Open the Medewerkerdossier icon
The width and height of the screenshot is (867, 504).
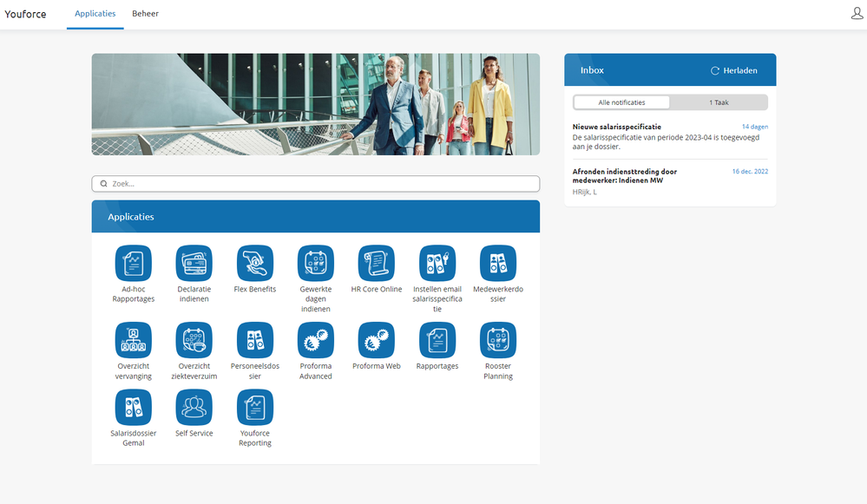(498, 264)
